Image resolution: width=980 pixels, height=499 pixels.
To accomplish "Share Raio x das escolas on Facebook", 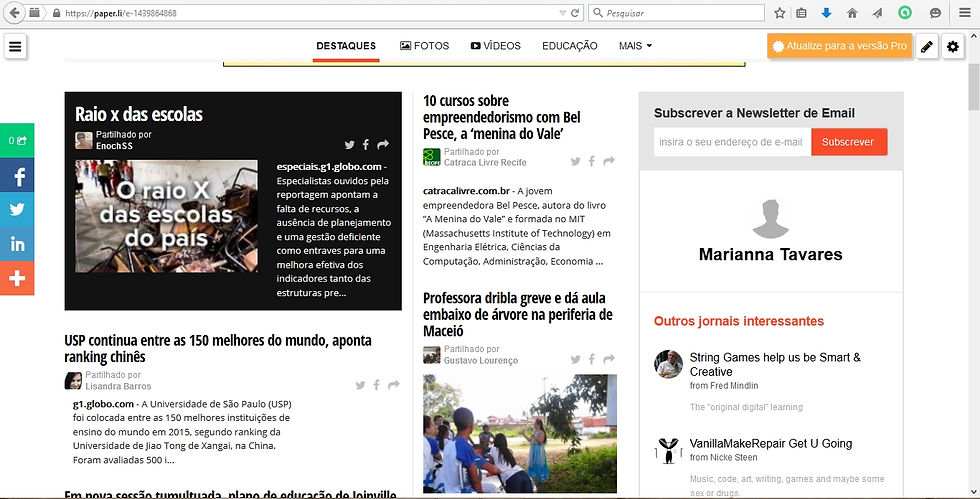I will pos(366,145).
